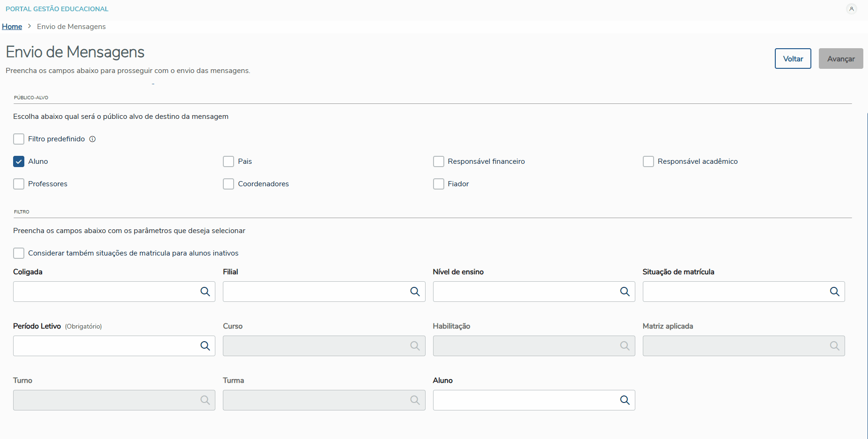Click the Aluno field magnifier icon

(x=625, y=400)
